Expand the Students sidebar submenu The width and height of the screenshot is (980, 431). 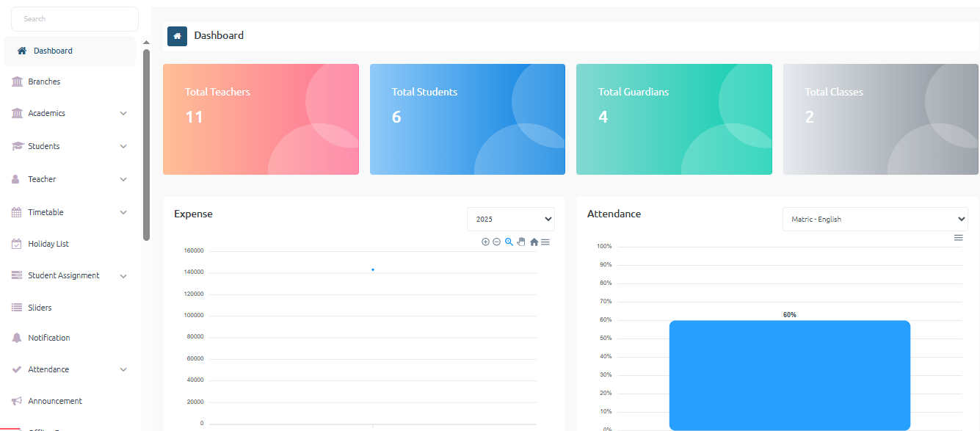click(123, 147)
